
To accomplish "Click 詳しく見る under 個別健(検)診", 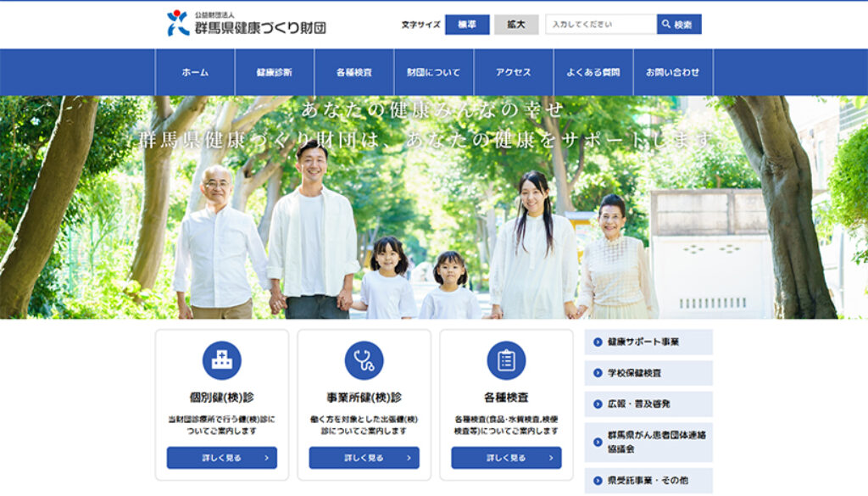I will pos(222,456).
